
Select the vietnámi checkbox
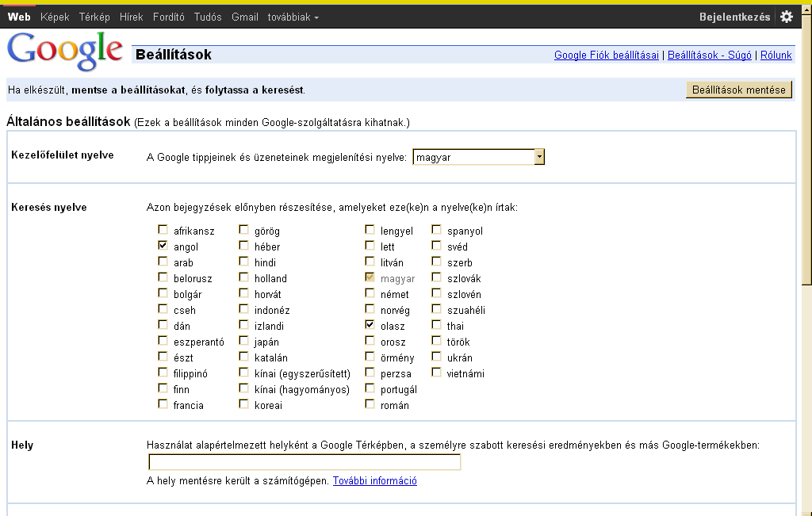coord(436,372)
